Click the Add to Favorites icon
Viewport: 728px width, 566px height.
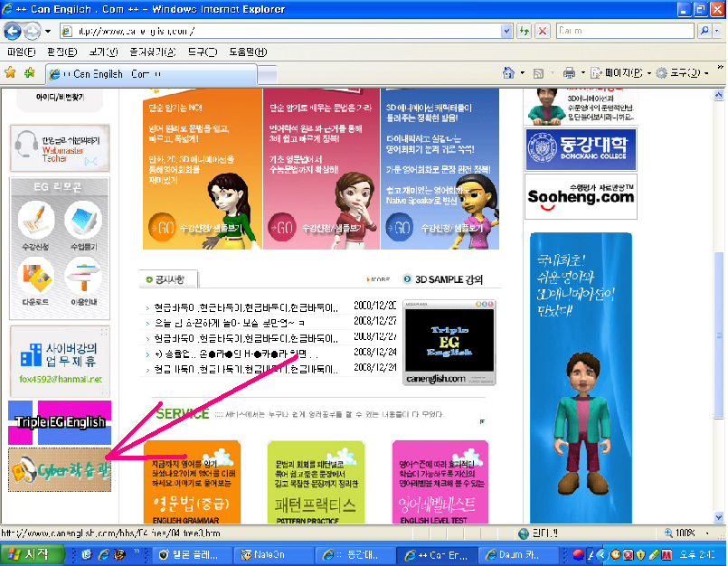30,72
